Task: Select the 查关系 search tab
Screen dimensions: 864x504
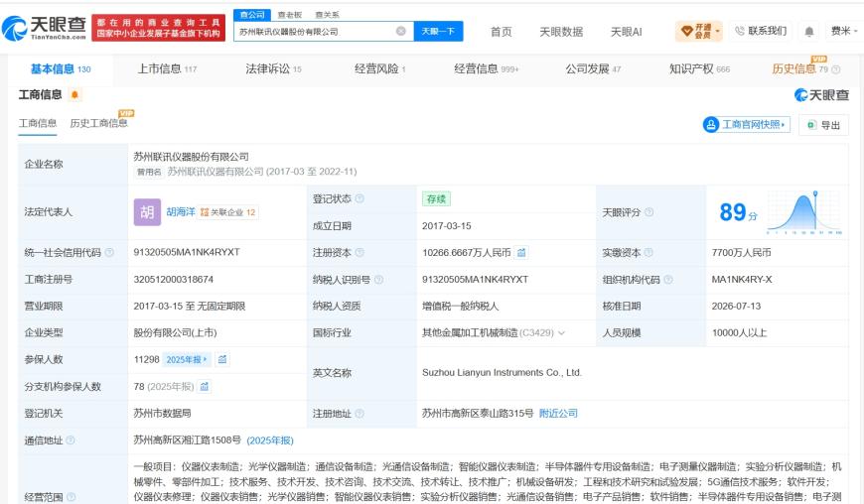Action: tap(327, 15)
